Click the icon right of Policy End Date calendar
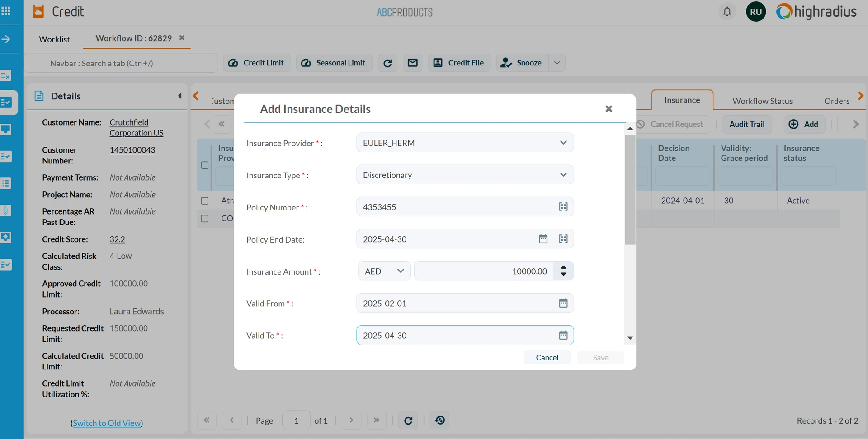Viewport: 868px width, 439px height. click(563, 239)
